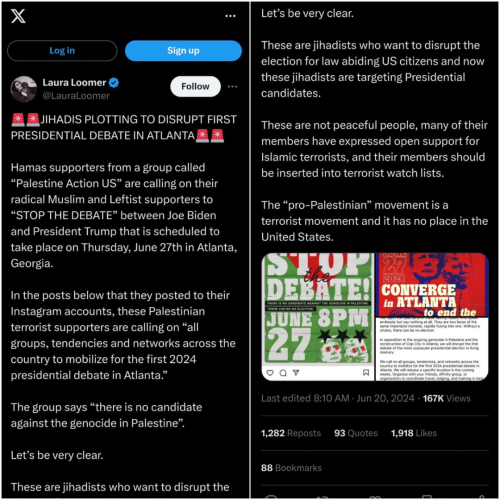Open the post's more options menu
Image resolution: width=500 pixels, height=500 pixels.
(x=232, y=86)
